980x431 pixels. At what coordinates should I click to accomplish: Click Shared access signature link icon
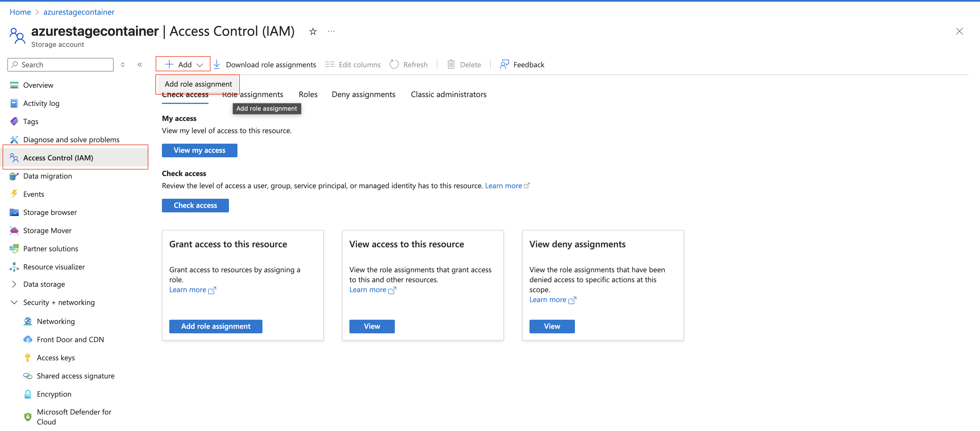(28, 376)
